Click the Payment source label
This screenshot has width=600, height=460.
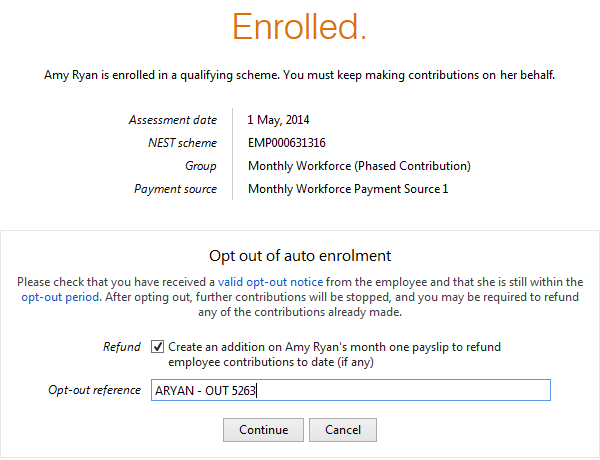175,189
